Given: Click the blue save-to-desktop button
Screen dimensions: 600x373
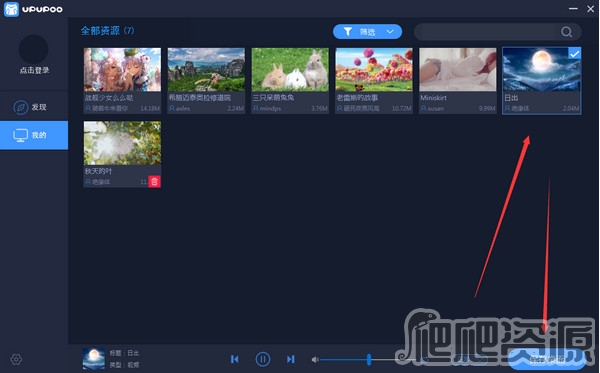Looking at the screenshot, I should (547, 359).
